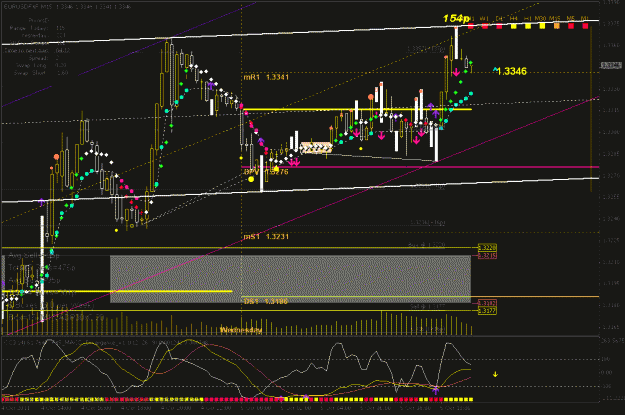Click the magenta down arrow beside latest candles
The width and height of the screenshot is (625, 415).
click(456, 73)
